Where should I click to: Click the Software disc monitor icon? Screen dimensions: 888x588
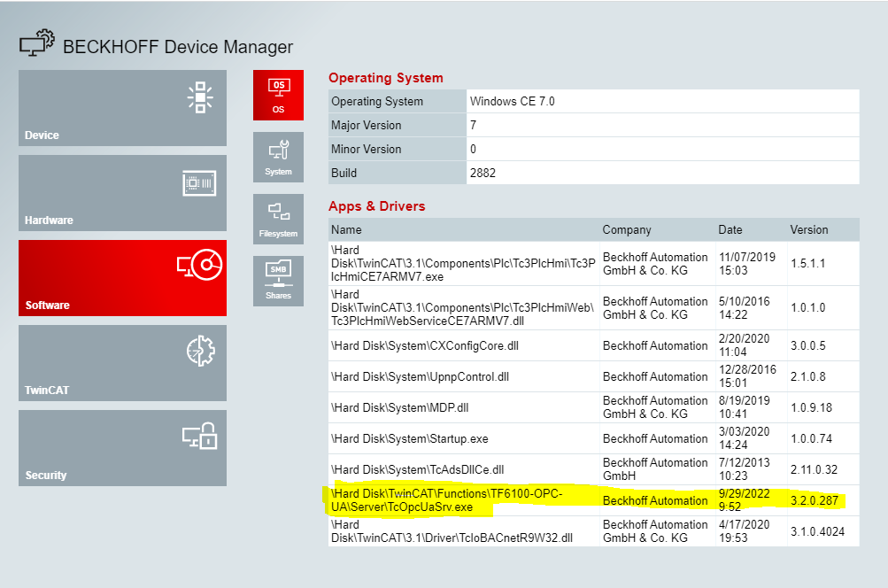(x=200, y=265)
